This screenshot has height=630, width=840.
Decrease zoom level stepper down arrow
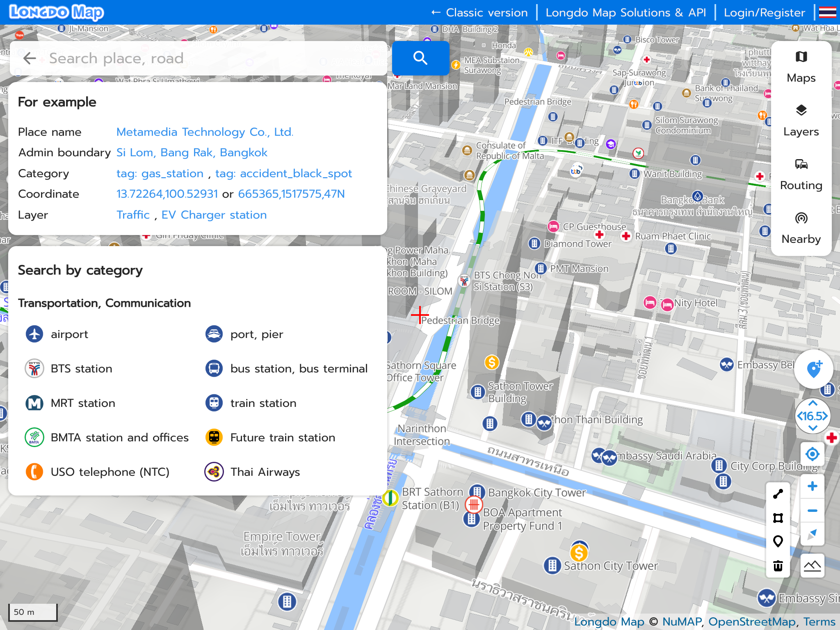click(x=813, y=429)
